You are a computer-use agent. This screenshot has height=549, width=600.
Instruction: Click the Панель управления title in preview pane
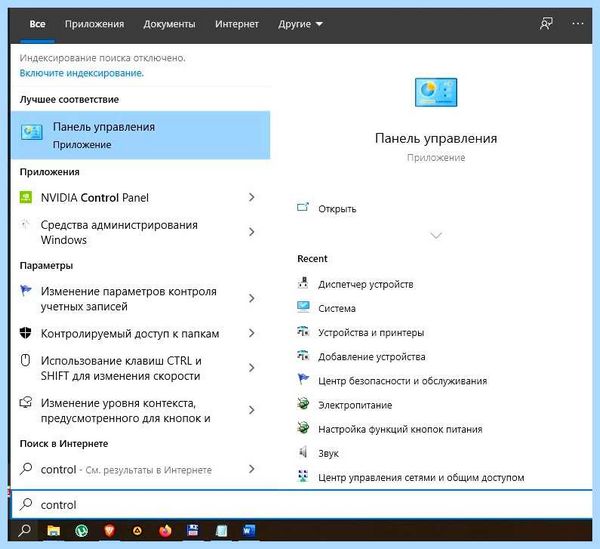coord(436,138)
